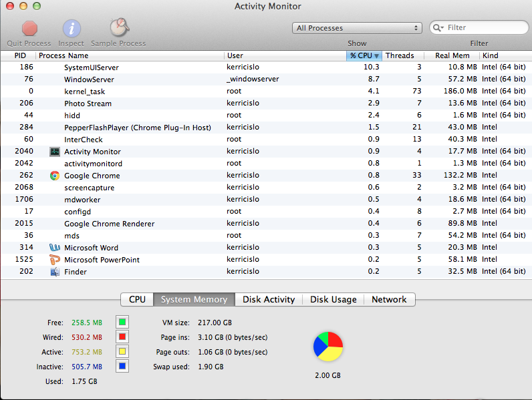The width and height of the screenshot is (532, 400).
Task: Open the All Processes dropdown
Action: 357,28
